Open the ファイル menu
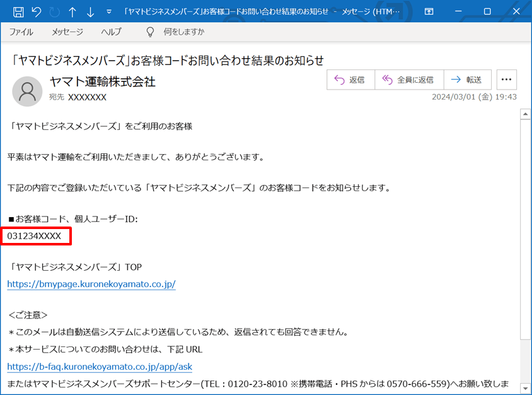The width and height of the screenshot is (532, 395). tap(21, 32)
